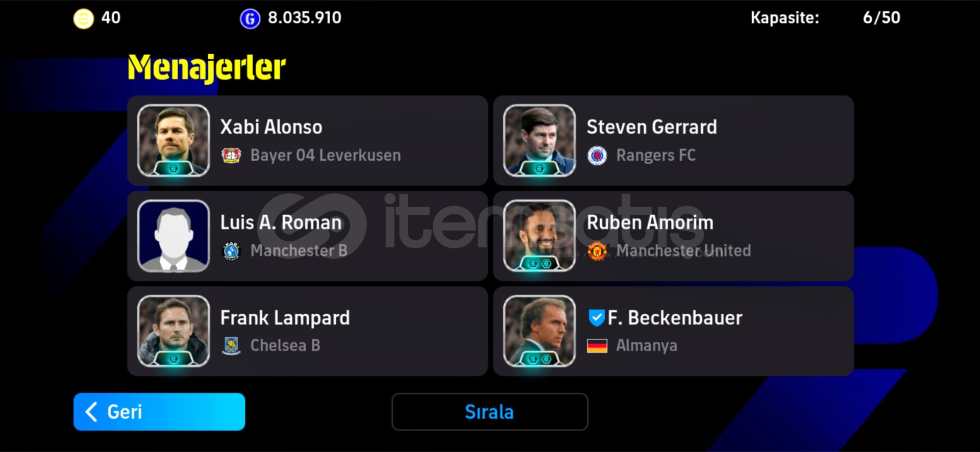This screenshot has height=452, width=980.
Task: Select the Rangers FC club crest
Action: point(597,155)
